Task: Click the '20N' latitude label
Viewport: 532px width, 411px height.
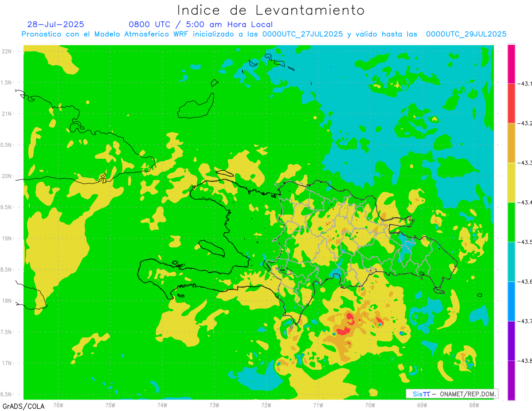Action: [x=7, y=176]
